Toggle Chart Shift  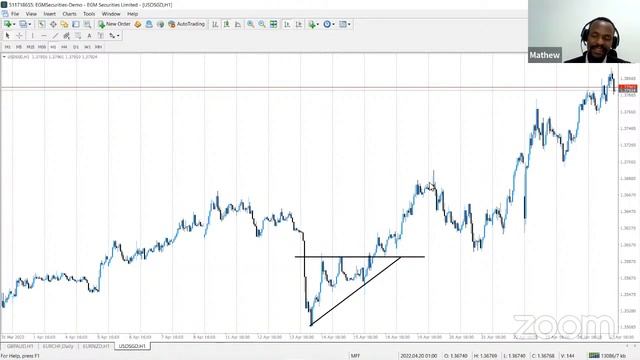(299, 24)
